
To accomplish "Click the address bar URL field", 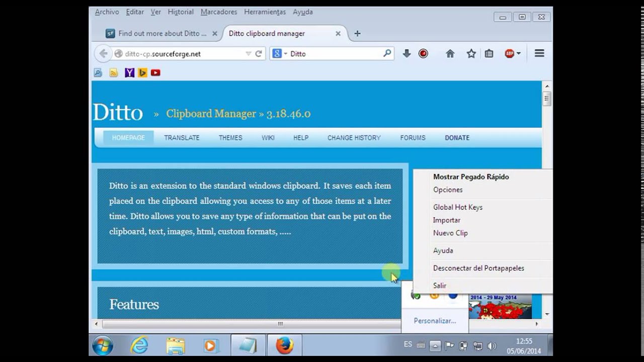I will [184, 54].
